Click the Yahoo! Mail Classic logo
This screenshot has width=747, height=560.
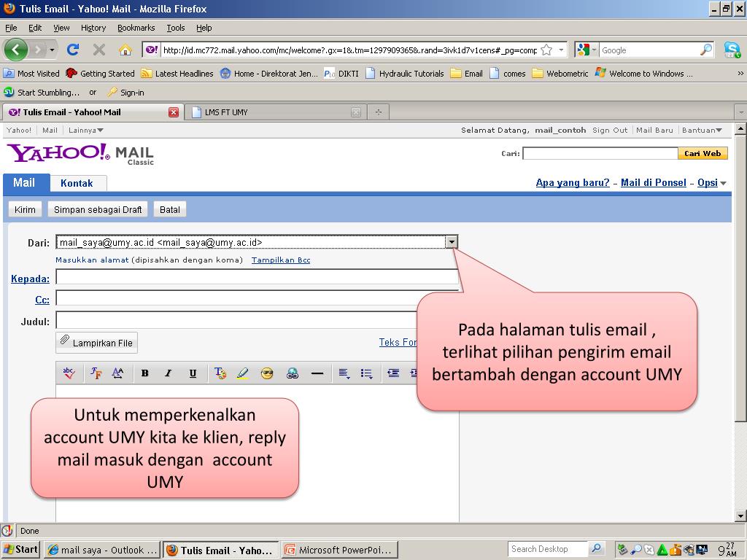pos(80,155)
